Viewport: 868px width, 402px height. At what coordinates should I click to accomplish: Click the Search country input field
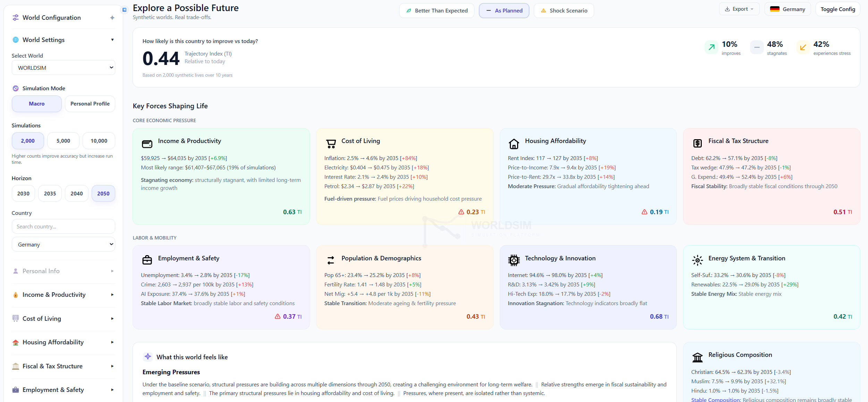pos(64,226)
